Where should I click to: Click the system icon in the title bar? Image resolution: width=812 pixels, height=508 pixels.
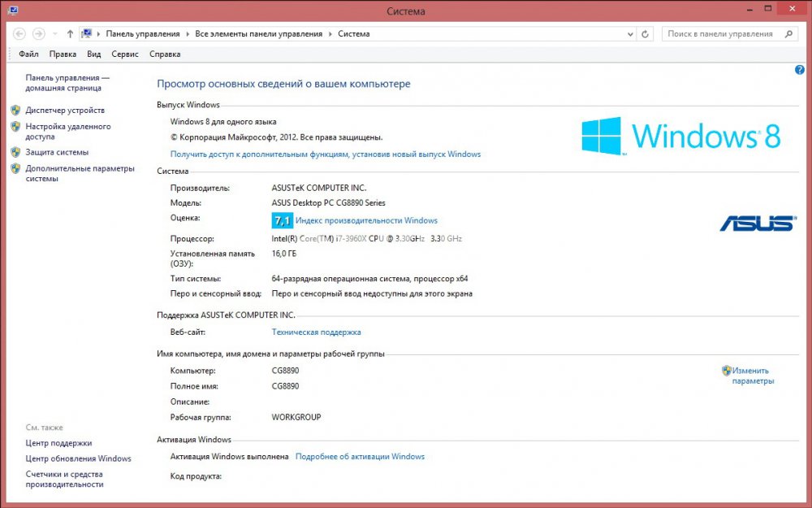point(10,11)
